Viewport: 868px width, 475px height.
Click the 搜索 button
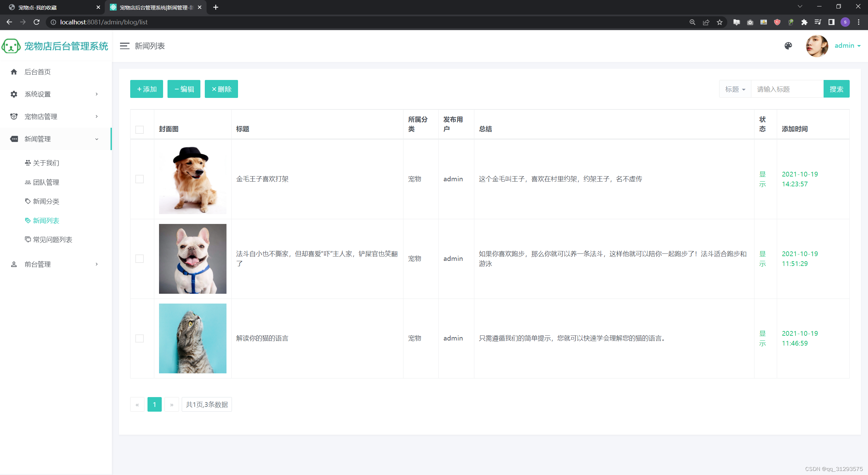coord(836,89)
